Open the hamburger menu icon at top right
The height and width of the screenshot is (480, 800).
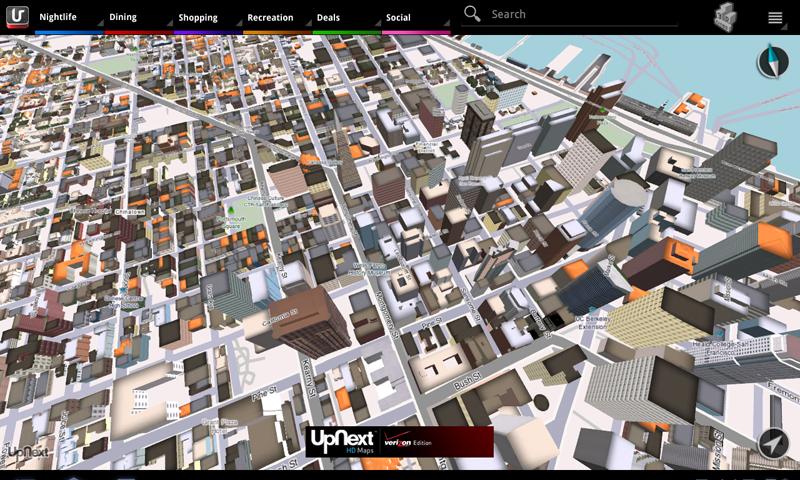775,18
